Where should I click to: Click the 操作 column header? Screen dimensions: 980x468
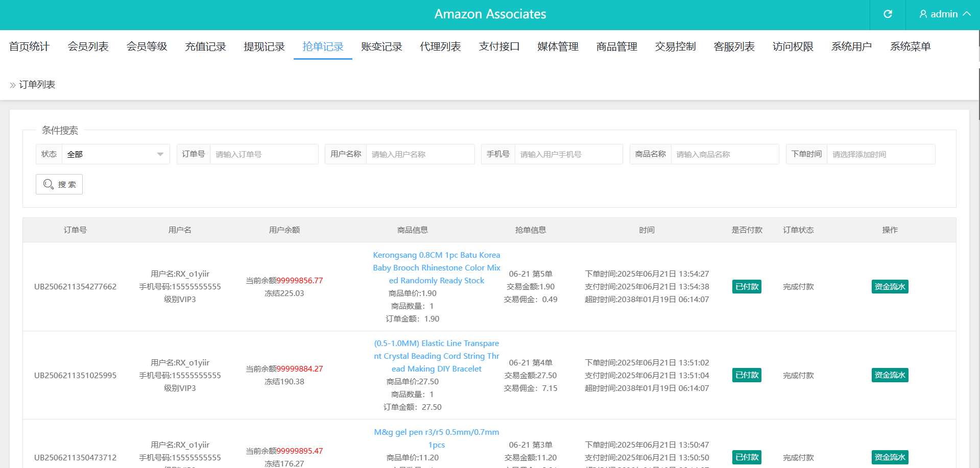coord(890,230)
